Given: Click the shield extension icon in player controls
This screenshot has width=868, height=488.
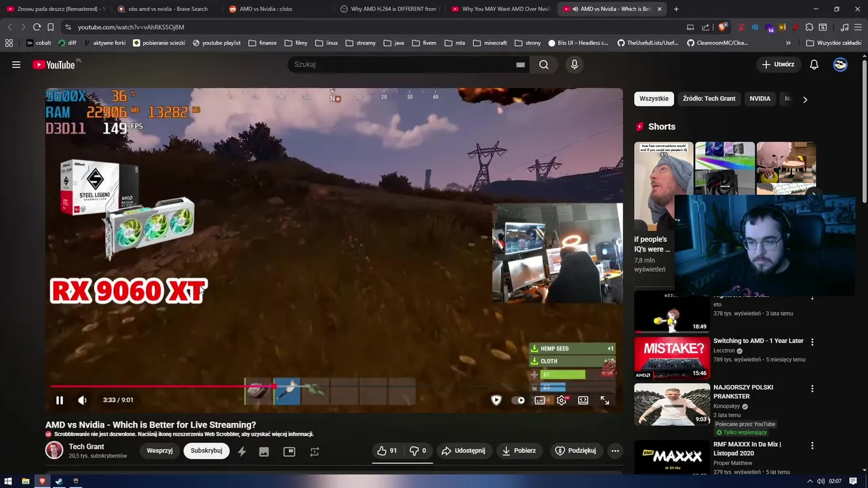Looking at the screenshot, I should pos(496,401).
